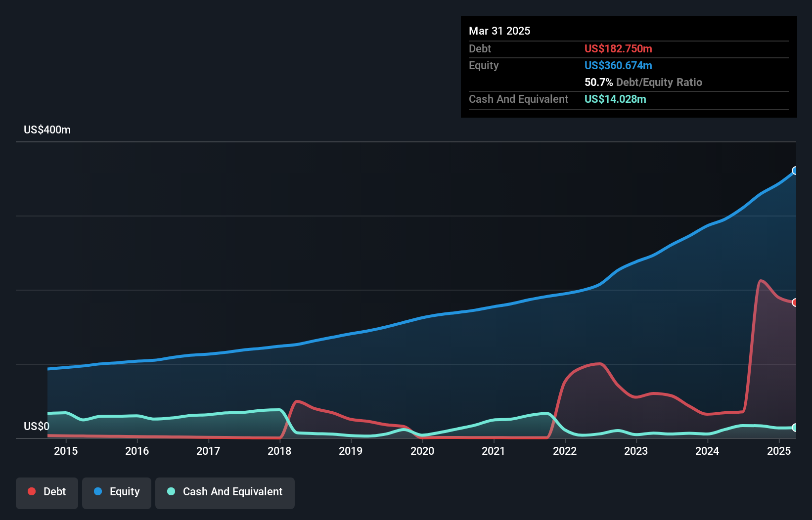Image resolution: width=812 pixels, height=520 pixels.
Task: Click the 2016 x-axis label
Action: coord(137,451)
